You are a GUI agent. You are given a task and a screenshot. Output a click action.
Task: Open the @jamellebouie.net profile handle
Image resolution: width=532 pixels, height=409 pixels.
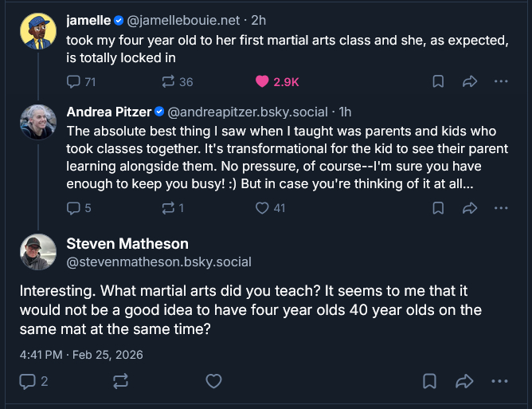coord(194,19)
